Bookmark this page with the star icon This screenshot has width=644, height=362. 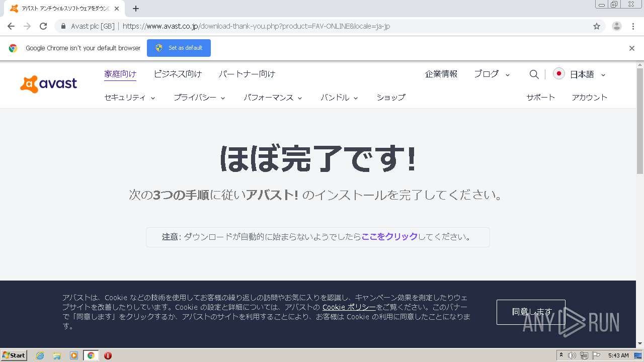[x=597, y=26]
